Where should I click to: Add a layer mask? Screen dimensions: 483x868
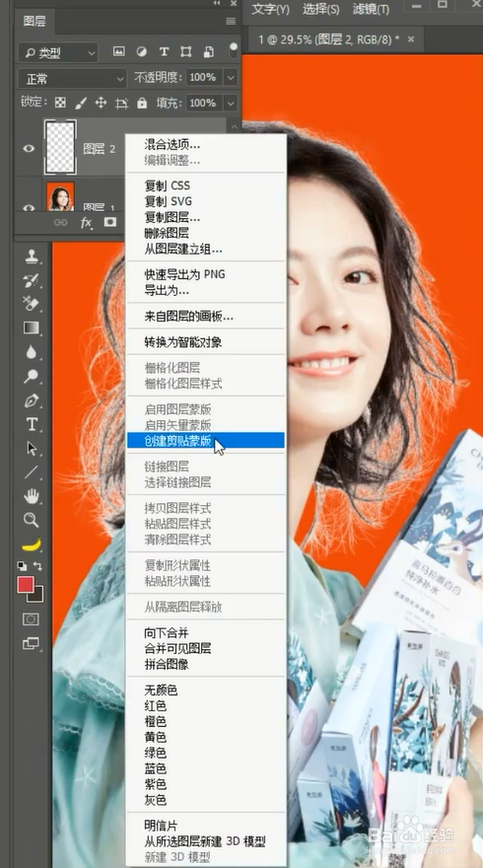(110, 222)
